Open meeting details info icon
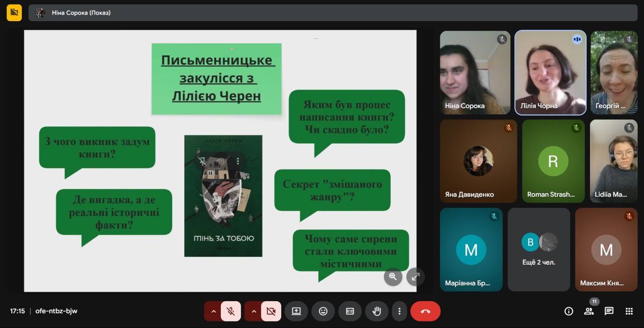 click(x=569, y=311)
